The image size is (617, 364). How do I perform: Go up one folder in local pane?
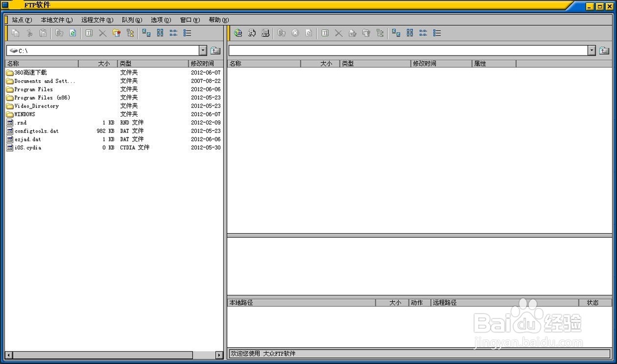[215, 51]
